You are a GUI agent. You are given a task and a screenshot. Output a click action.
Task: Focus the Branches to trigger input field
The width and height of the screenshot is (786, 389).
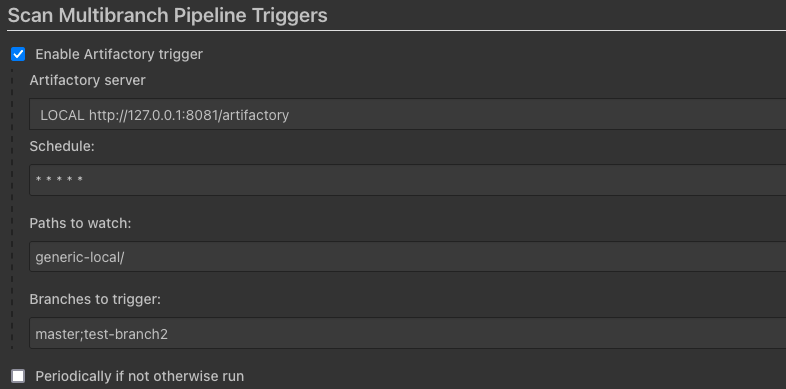coord(408,333)
